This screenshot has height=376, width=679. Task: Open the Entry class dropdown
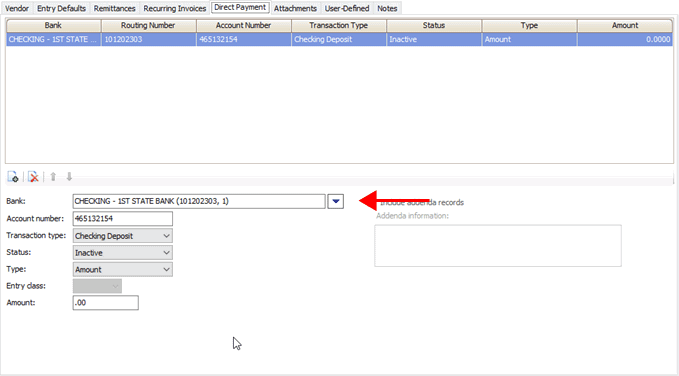(97, 286)
